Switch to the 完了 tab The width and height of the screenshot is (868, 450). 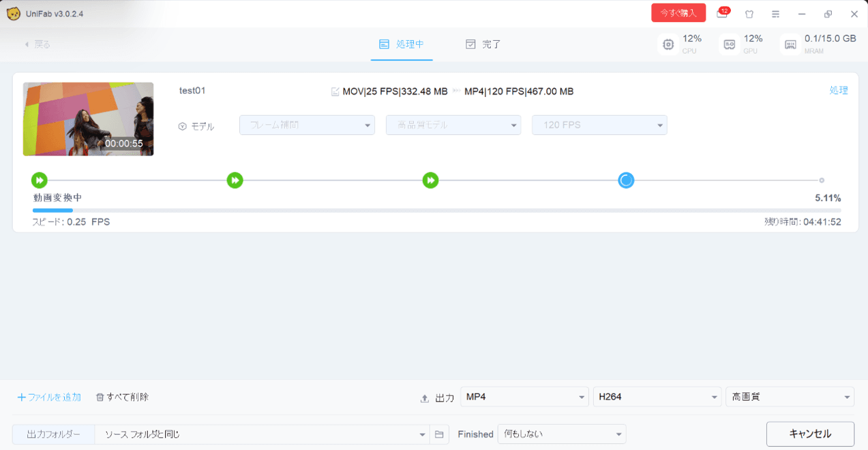(483, 44)
